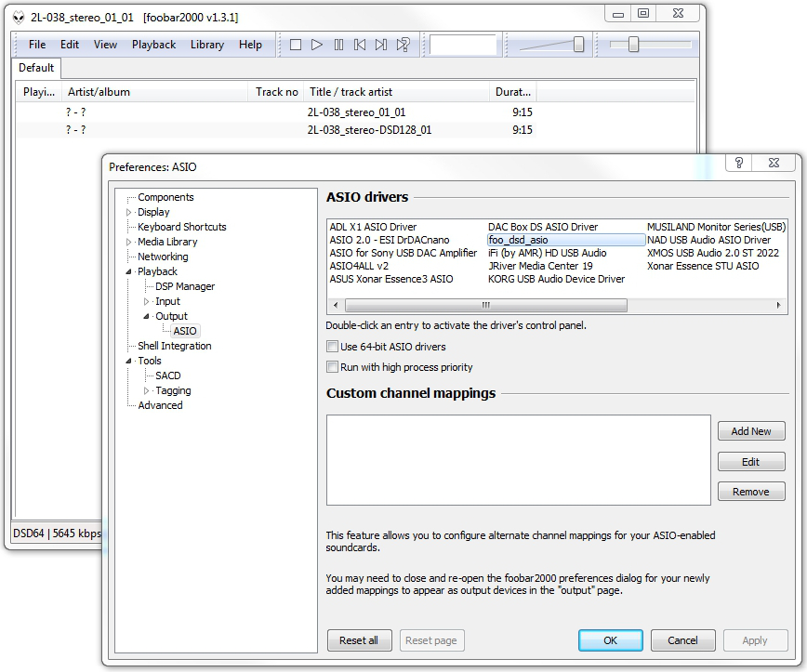Start playback with the Play button
This screenshot has width=807, height=672.
click(x=317, y=45)
